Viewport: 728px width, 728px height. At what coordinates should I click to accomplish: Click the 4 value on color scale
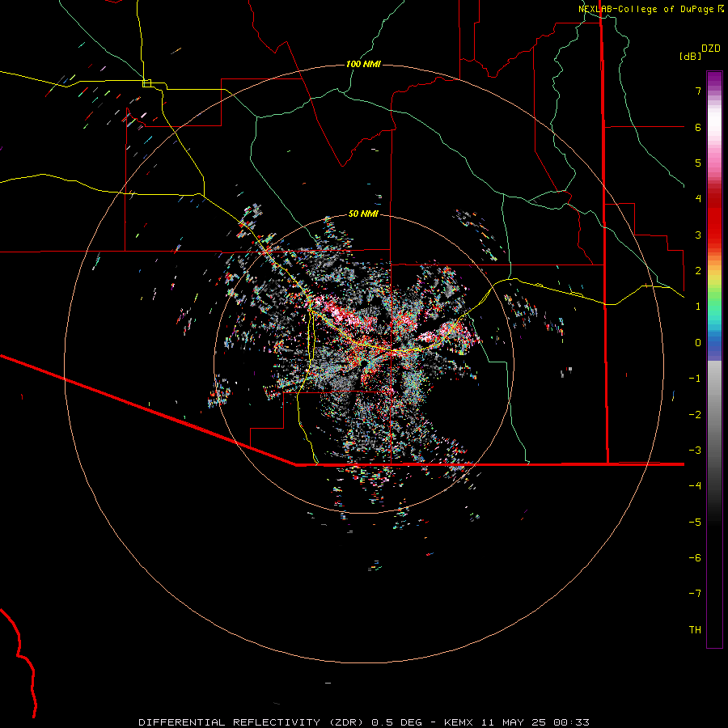[698, 199]
